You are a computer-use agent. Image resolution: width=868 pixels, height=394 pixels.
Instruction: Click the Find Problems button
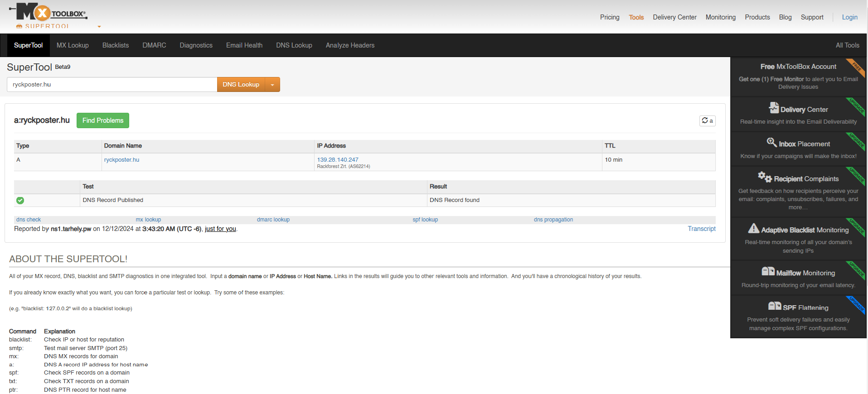pos(103,120)
